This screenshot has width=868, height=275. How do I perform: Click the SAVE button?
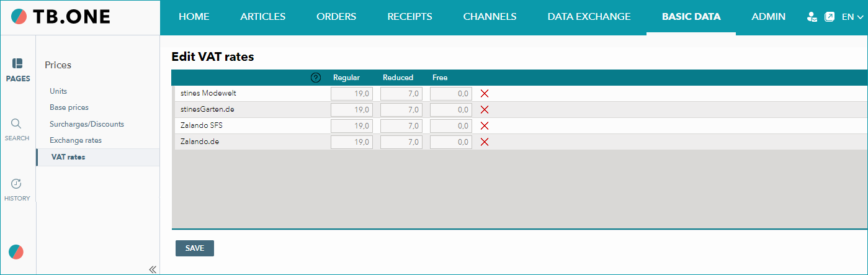(195, 248)
